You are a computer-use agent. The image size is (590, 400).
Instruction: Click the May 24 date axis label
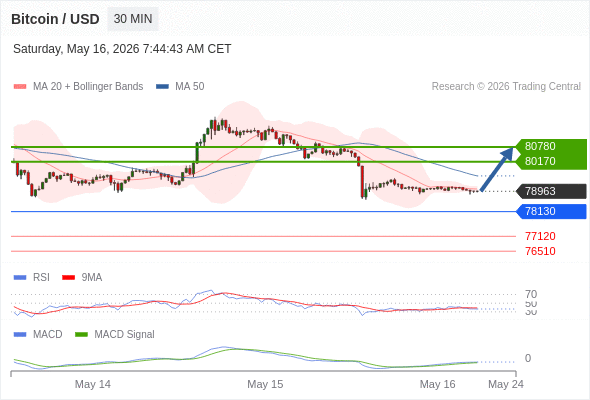point(506,384)
